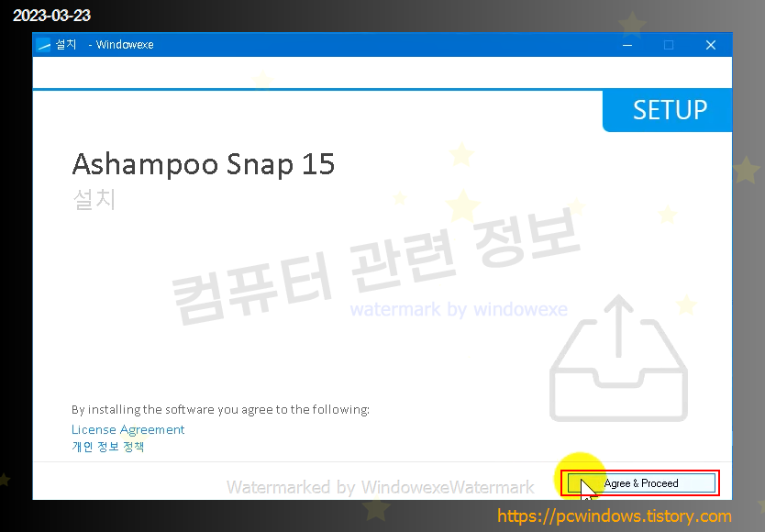This screenshot has width=765, height=532.
Task: Click the gray 설치 subtitle under the heading
Action: coord(94,200)
